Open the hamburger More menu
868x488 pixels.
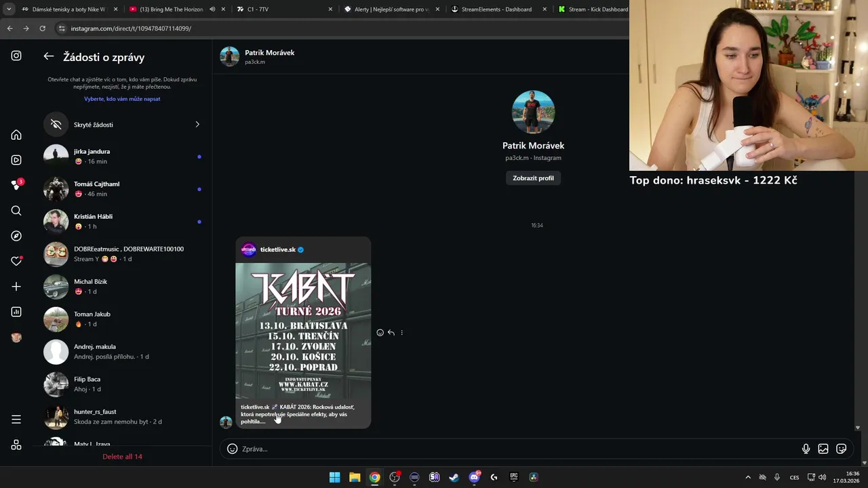tap(16, 420)
